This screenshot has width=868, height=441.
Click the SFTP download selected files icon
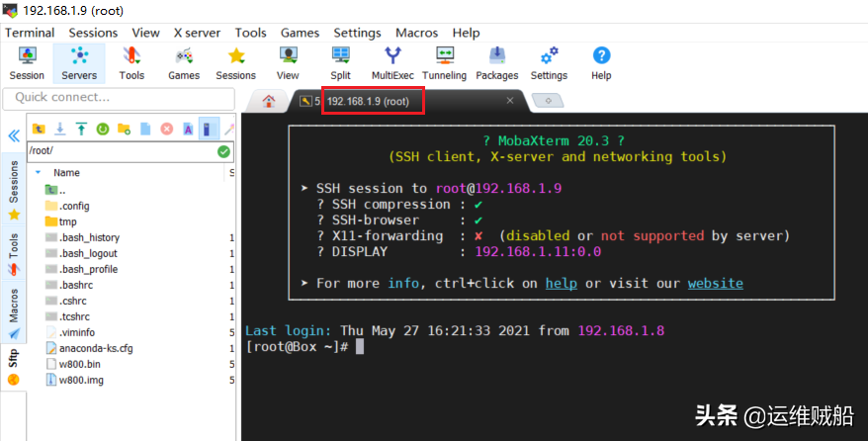(x=59, y=129)
